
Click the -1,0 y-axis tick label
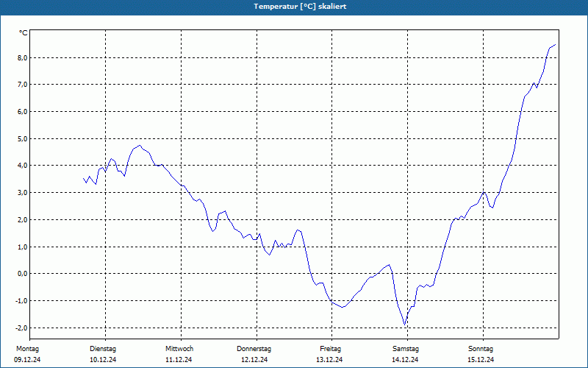pyautogui.click(x=21, y=301)
